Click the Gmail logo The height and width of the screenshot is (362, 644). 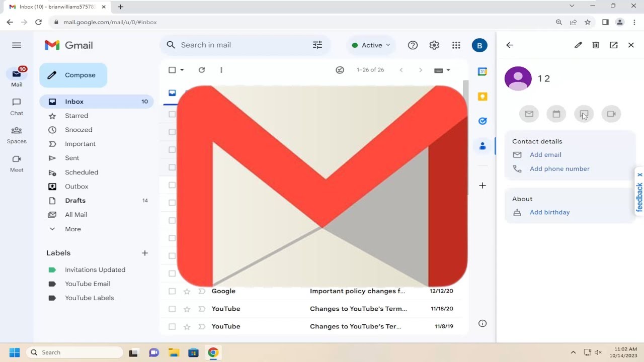(x=69, y=45)
